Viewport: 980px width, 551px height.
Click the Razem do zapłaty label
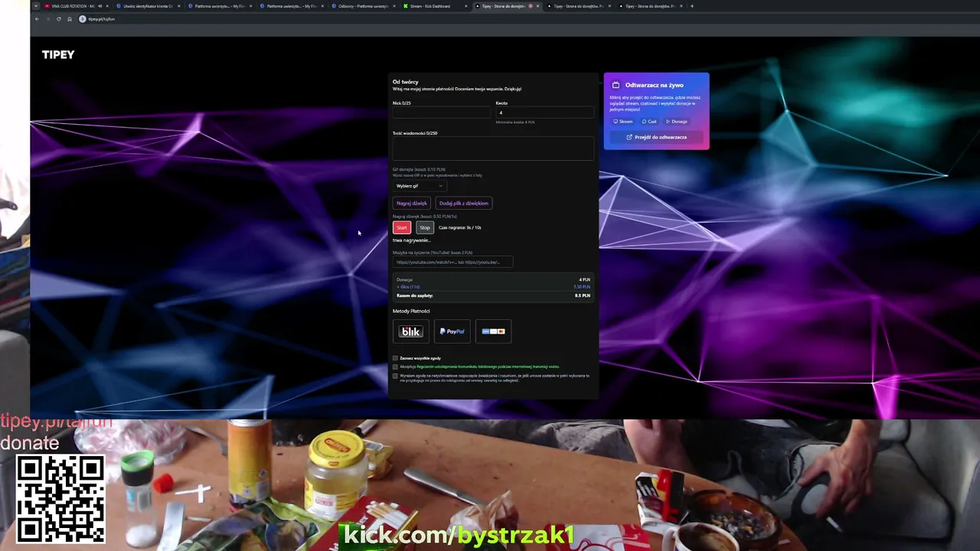click(x=415, y=295)
